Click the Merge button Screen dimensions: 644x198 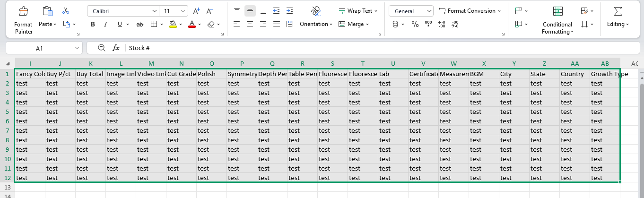coord(351,24)
